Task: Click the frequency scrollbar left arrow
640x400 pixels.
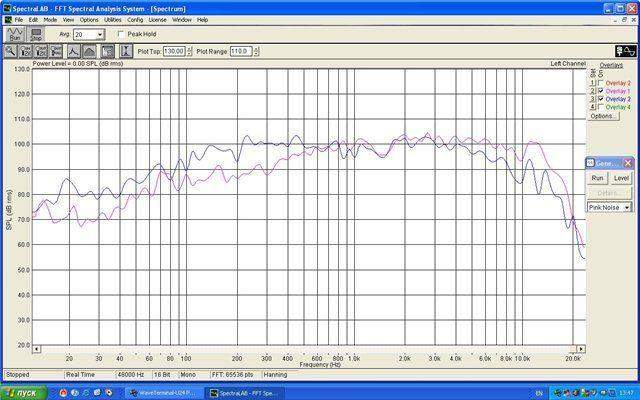Action: pos(36,349)
